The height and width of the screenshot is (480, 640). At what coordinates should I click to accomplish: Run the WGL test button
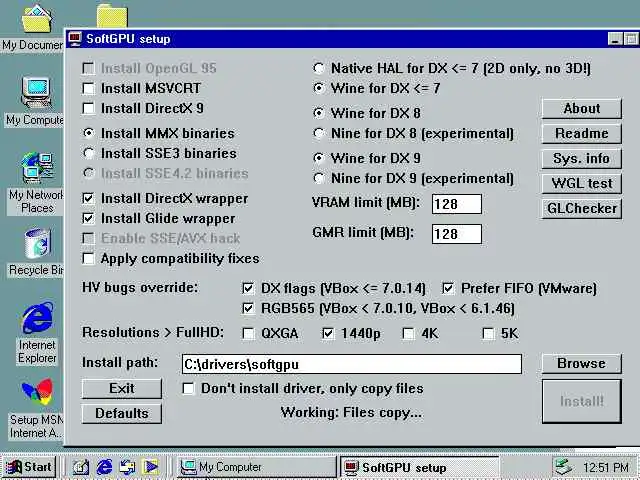click(x=582, y=183)
